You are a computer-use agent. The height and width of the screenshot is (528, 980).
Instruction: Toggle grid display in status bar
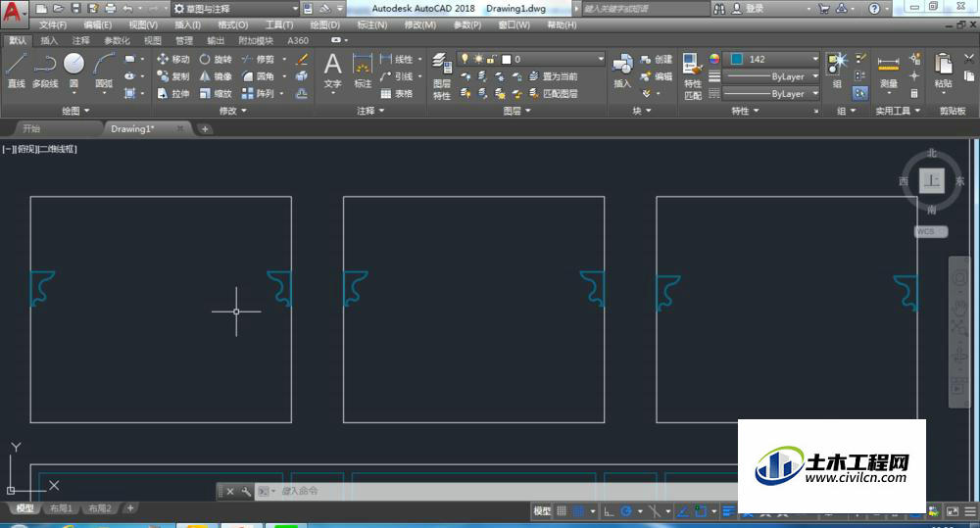pyautogui.click(x=562, y=511)
